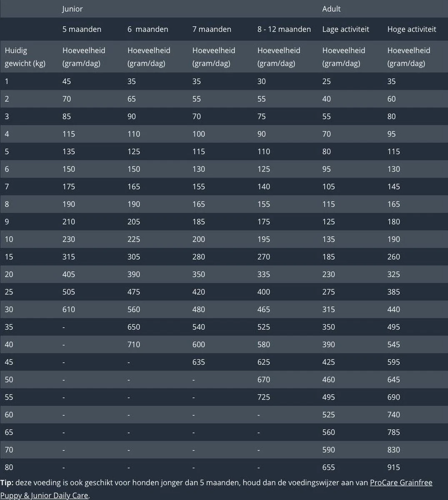Click the bold Tip: label
This screenshot has height=500, width=448.
coord(7,482)
